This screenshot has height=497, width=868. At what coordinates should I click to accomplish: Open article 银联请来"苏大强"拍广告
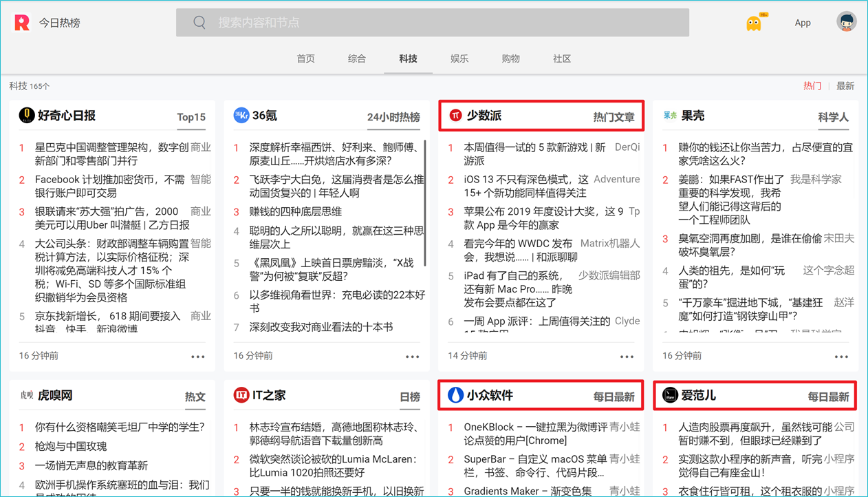pyautogui.click(x=112, y=218)
